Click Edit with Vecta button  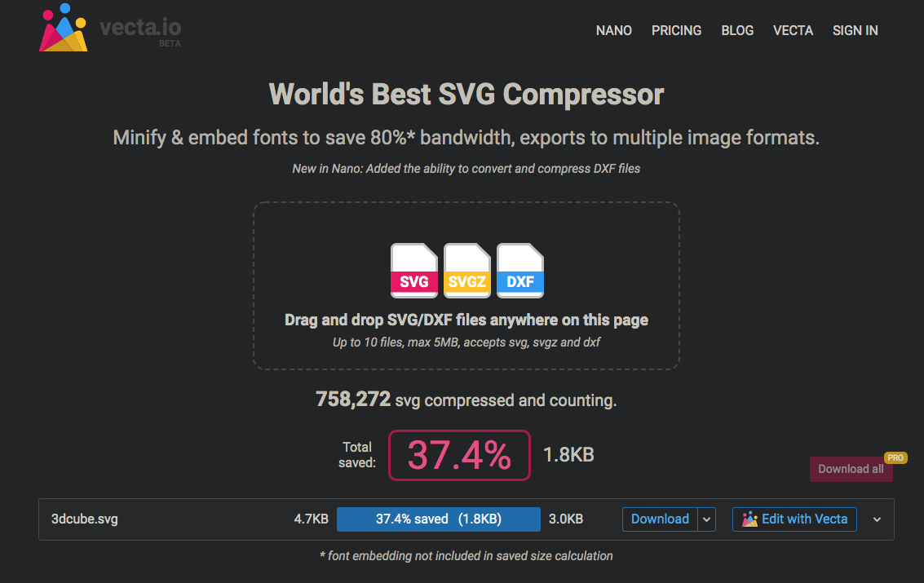tap(794, 519)
